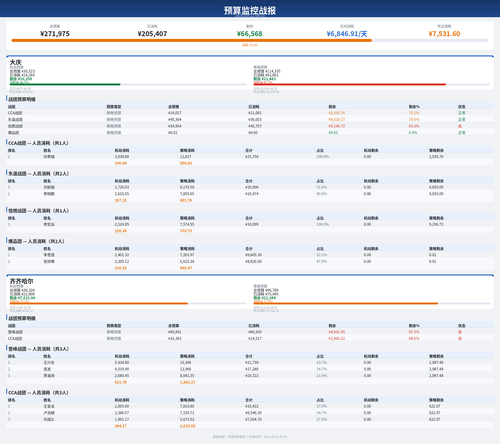Click 战团预算明细 heading under 齐齐哈尔

pos(22,318)
